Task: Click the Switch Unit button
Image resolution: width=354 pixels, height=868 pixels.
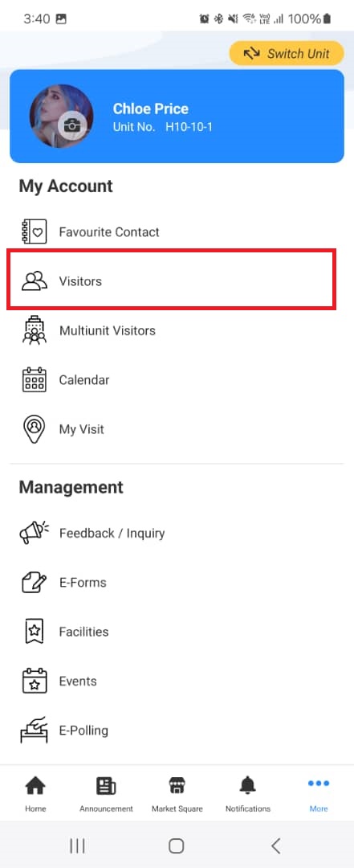Action: click(x=287, y=53)
